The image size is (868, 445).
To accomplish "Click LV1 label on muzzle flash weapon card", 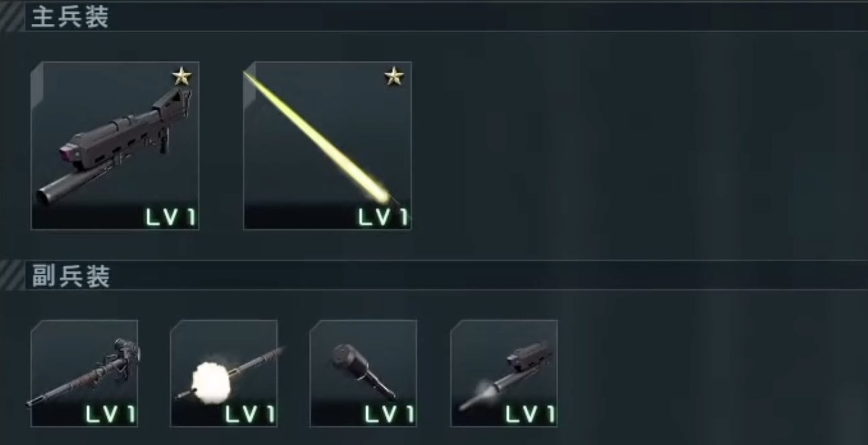I will pos(250,414).
